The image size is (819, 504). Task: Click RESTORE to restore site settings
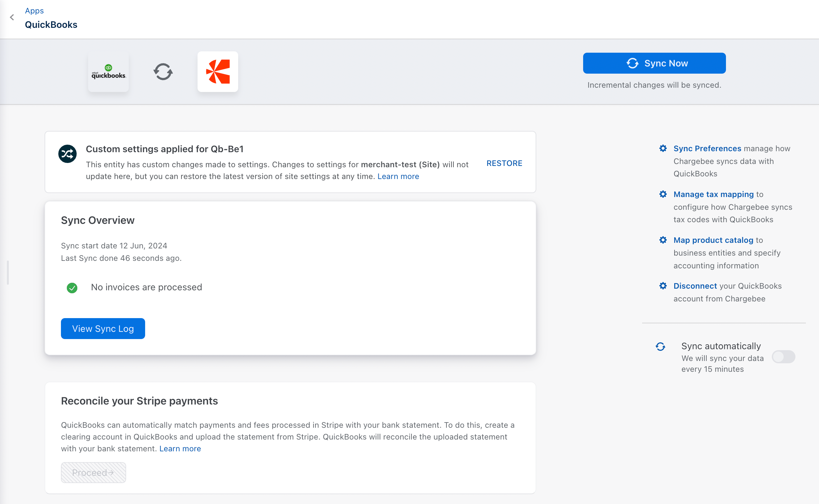[x=504, y=163]
